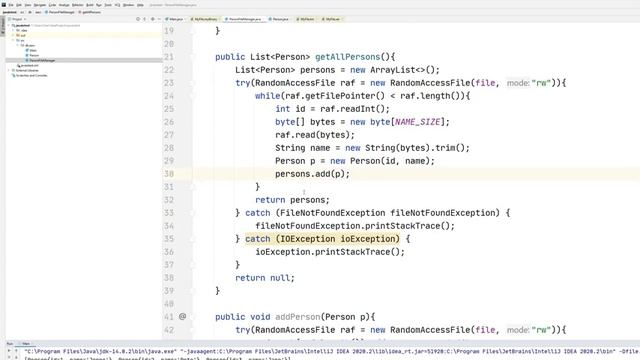640x360 pixels.
Task: Click the IntelliJ application icon in title bar
Action: tap(4, 5)
